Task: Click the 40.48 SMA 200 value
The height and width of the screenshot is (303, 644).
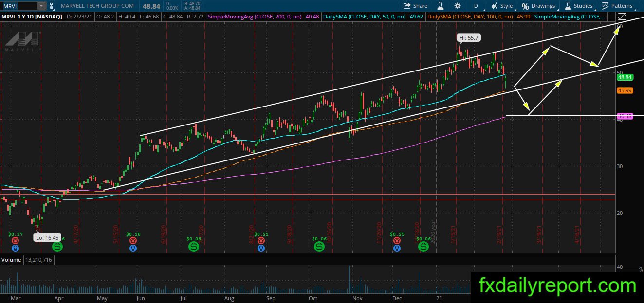Action: tap(313, 17)
